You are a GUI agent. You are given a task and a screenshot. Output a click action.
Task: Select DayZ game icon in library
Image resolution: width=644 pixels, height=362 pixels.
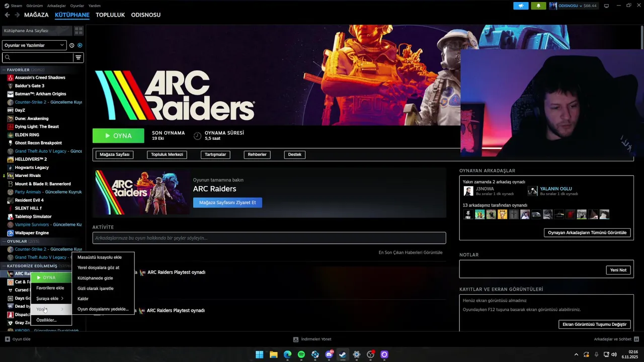click(x=10, y=110)
